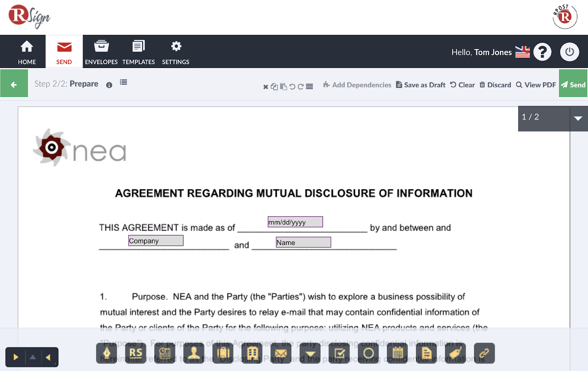Copy the selected control
Viewport: 588px width, 371px height.
point(274,87)
